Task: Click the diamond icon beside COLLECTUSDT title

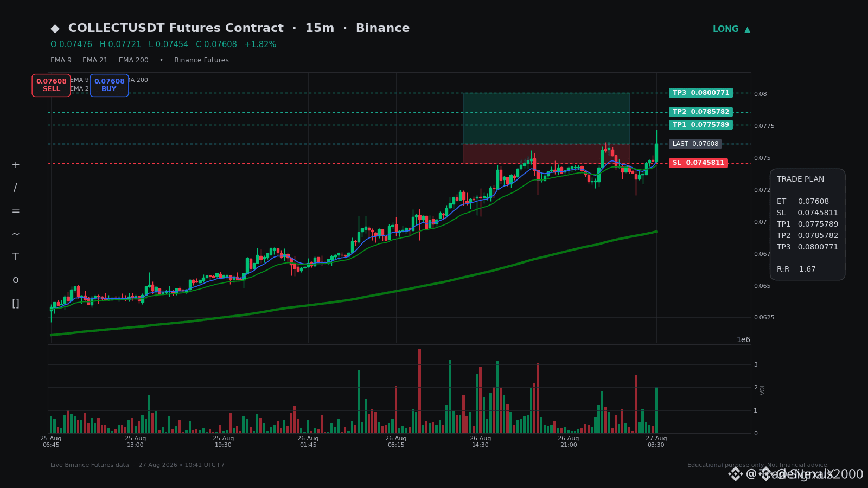Action: (x=55, y=29)
